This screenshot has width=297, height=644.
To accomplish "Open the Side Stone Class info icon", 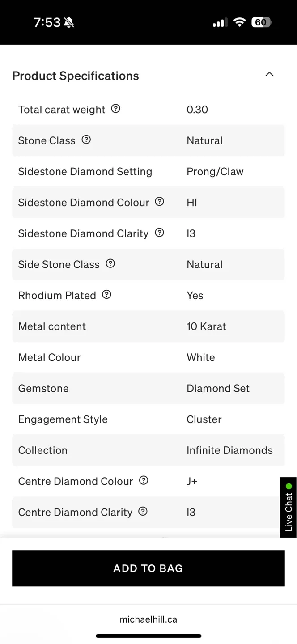I will (x=110, y=263).
